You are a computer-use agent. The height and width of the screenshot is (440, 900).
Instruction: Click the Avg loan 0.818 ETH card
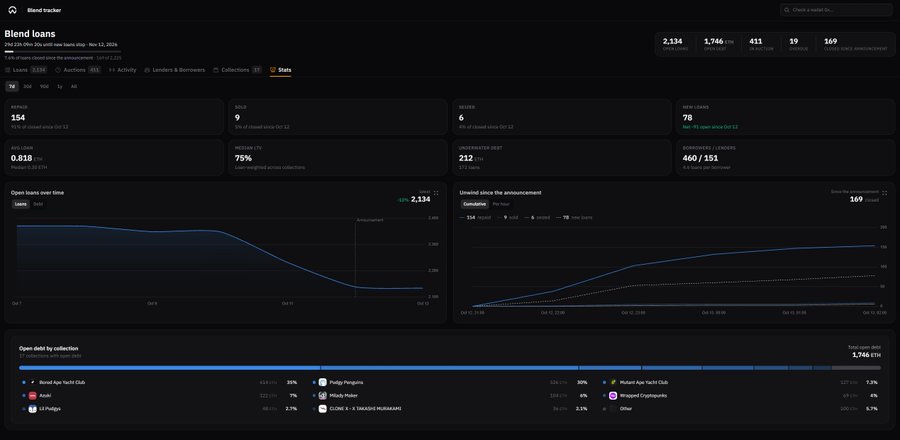pyautogui.click(x=114, y=157)
